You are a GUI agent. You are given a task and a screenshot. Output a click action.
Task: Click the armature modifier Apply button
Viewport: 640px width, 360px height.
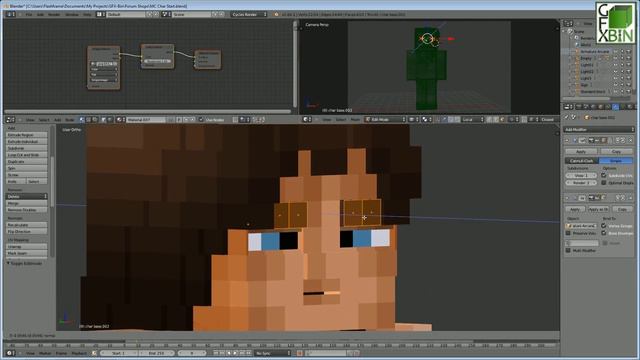[575, 209]
